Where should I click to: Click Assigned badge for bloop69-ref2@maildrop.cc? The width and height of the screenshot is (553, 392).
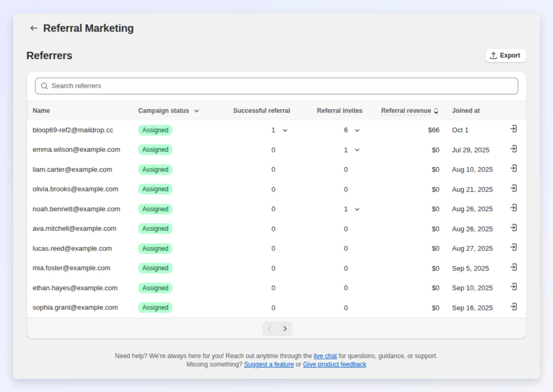tap(155, 130)
